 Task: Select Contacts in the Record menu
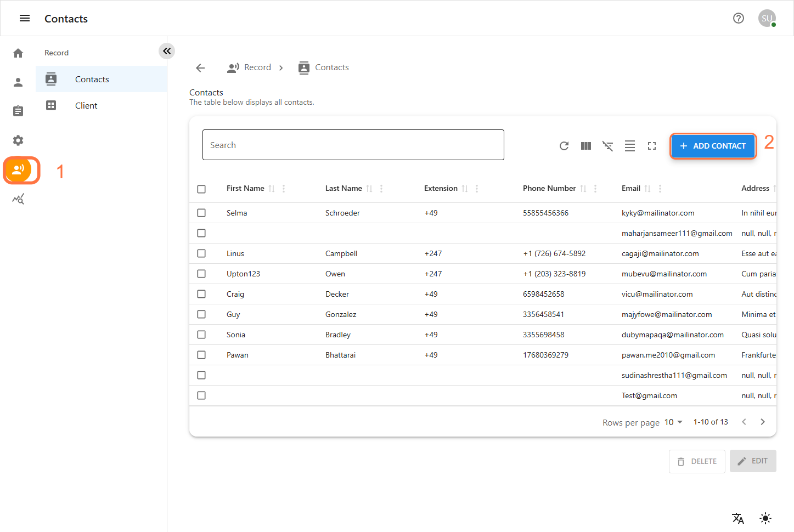click(92, 80)
